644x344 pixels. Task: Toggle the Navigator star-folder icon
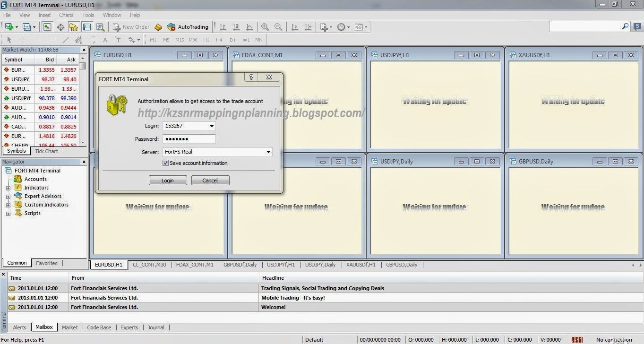73,27
